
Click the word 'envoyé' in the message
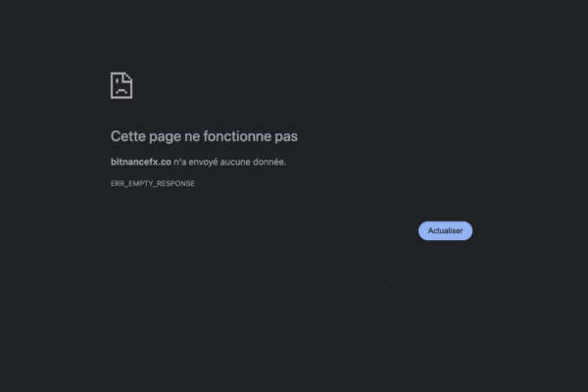pyautogui.click(x=203, y=162)
